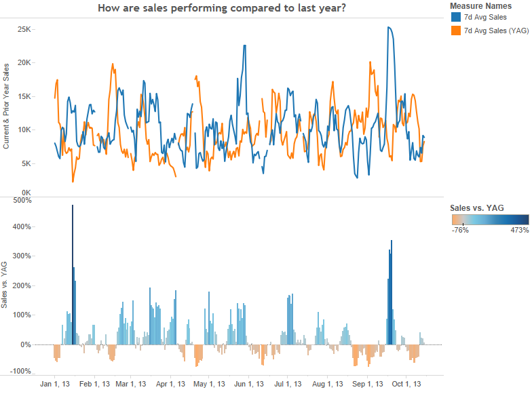Click the orange 7d Avg Sales (YAG) swatch

[455, 31]
